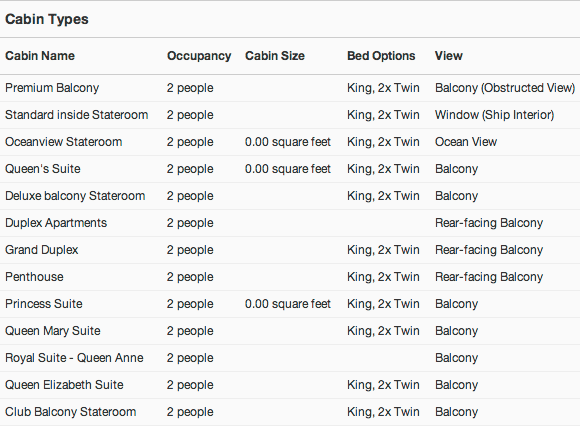Click Royal Suite - Queen Anne
The height and width of the screenshot is (426, 580).
(74, 358)
